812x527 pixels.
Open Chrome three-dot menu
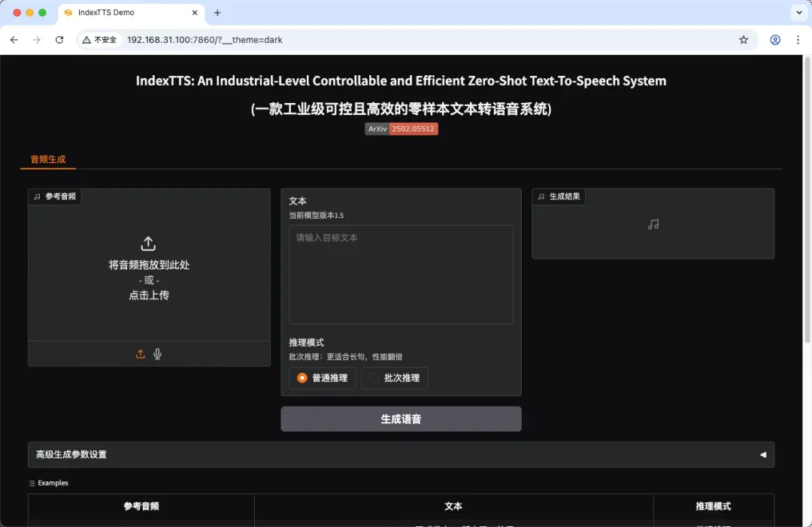[x=798, y=40]
